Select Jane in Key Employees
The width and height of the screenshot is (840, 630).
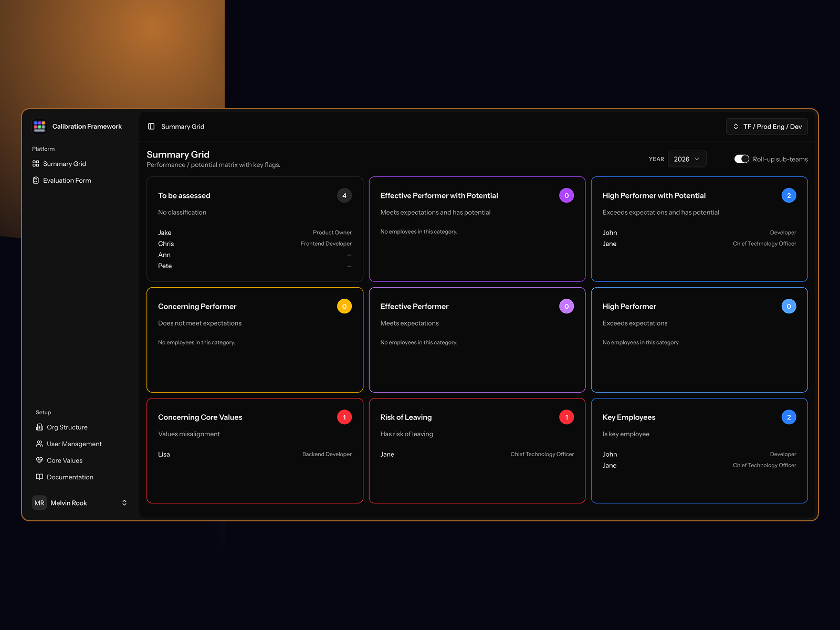point(610,465)
